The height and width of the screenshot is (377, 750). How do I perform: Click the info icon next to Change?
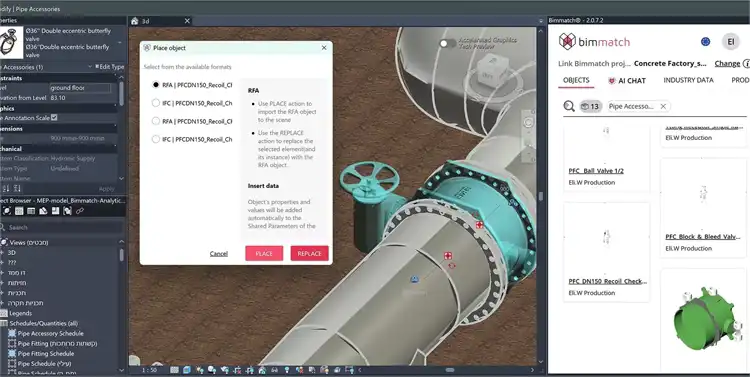pyautogui.click(x=746, y=64)
